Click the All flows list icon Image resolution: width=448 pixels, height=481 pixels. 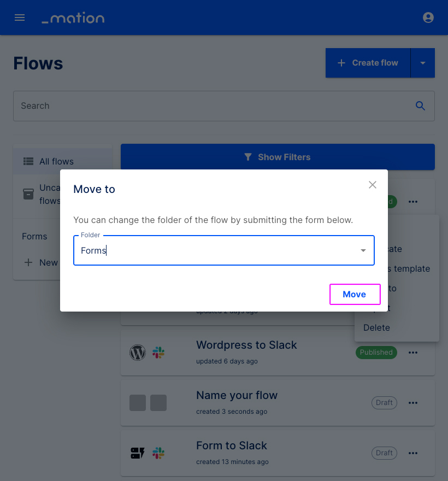(28, 161)
